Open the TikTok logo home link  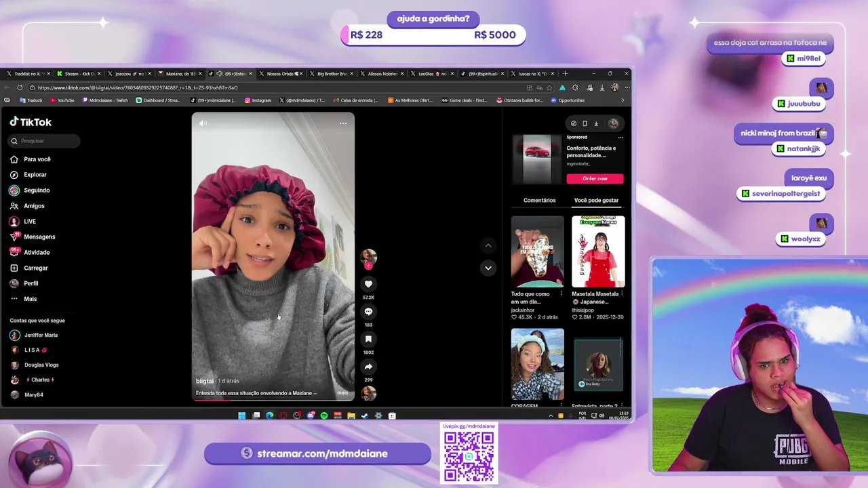point(31,122)
